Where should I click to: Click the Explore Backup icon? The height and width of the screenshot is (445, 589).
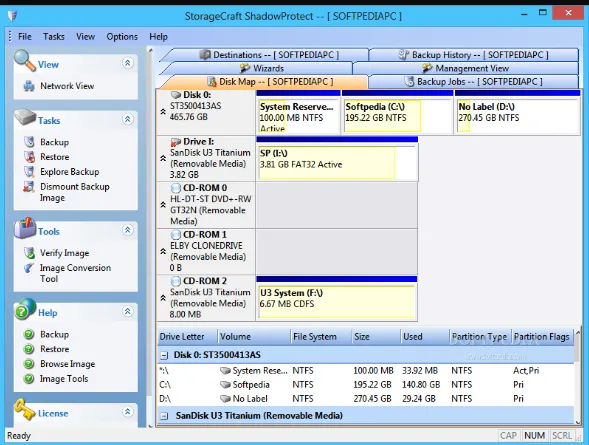[x=29, y=172]
